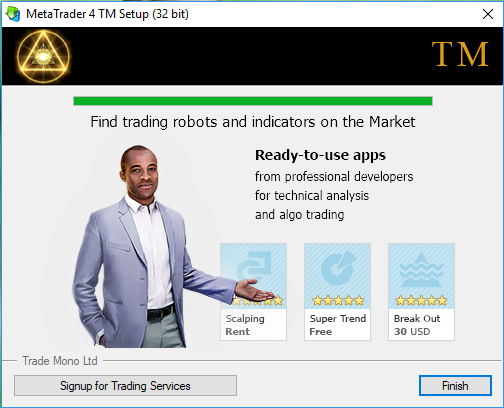The image size is (504, 408).
Task: Click the Break Out 30 USD label
Action: click(x=417, y=325)
